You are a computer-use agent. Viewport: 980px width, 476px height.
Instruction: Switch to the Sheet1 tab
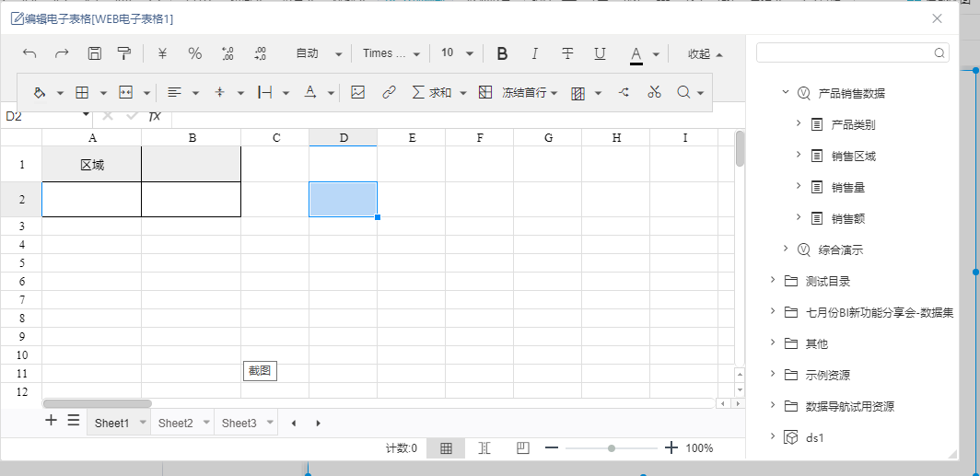pos(111,423)
